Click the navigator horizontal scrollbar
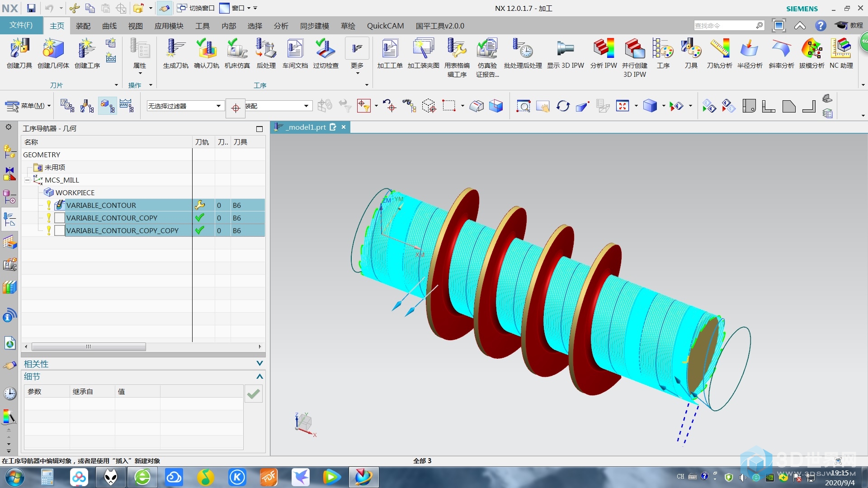 click(89, 347)
